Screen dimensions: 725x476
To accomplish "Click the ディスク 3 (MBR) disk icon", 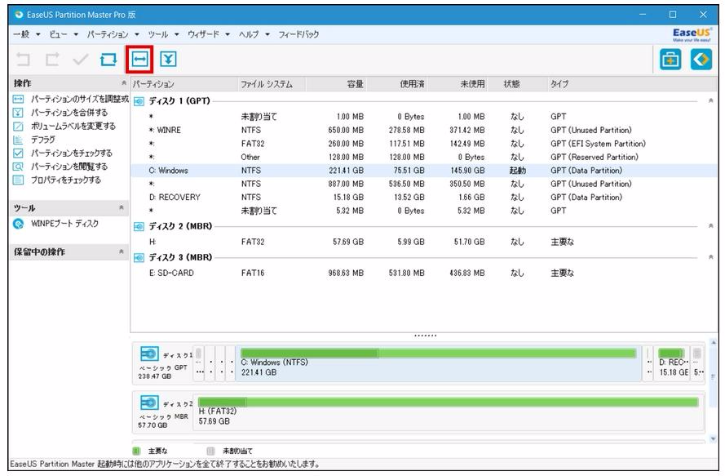I will coord(139,257).
